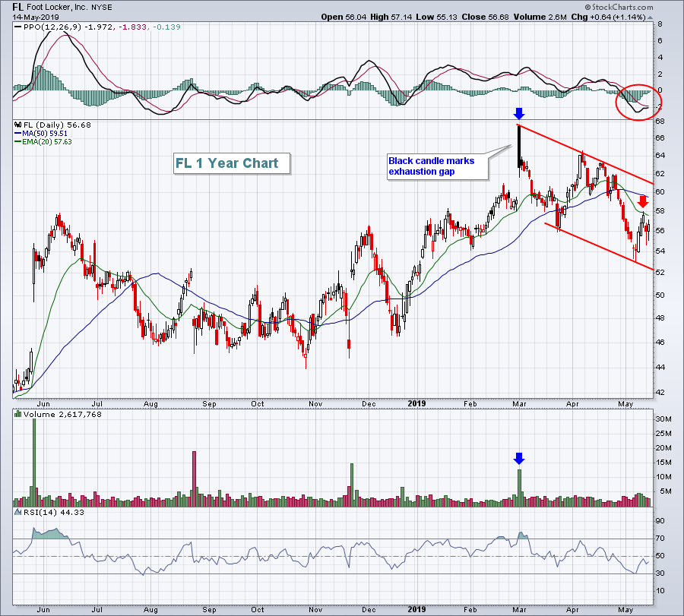Click the PPO(12,26,9) indicator label

pyautogui.click(x=52, y=27)
